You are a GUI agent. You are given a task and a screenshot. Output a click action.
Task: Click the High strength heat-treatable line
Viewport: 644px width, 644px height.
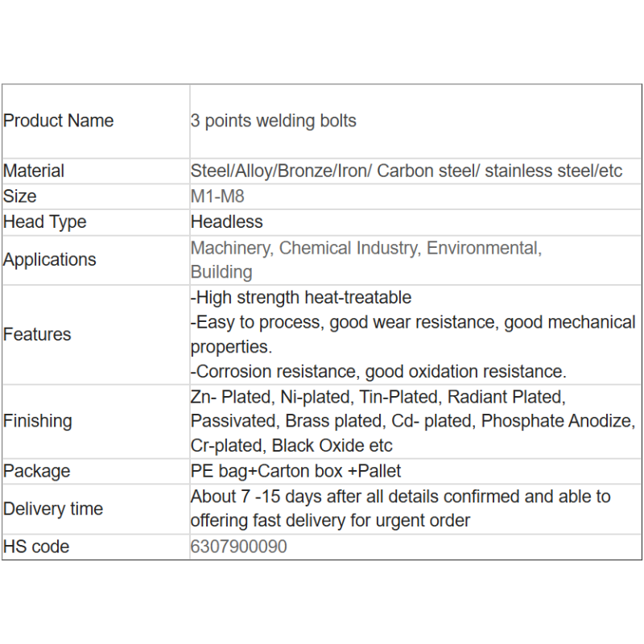pyautogui.click(x=300, y=298)
